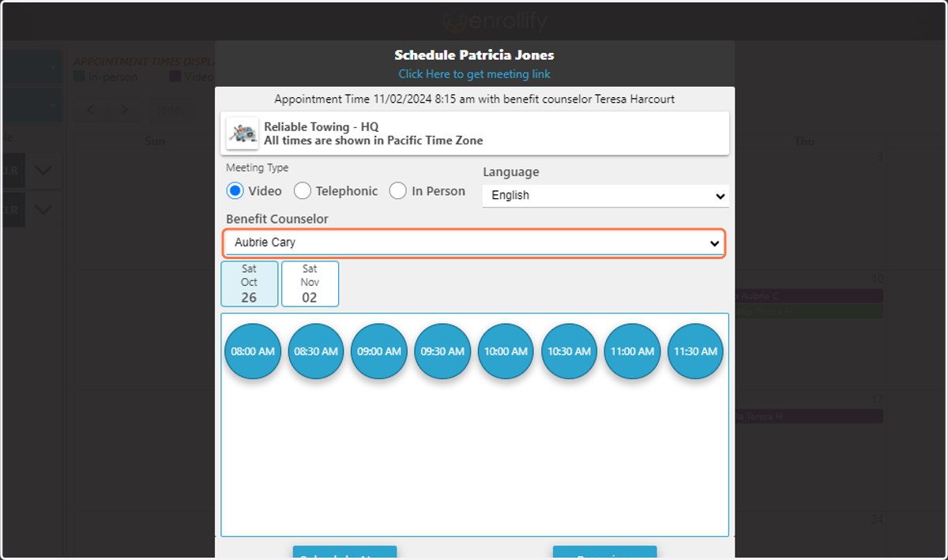The image size is (948, 560).
Task: Select the 10:00 AM appointment time
Action: (506, 351)
